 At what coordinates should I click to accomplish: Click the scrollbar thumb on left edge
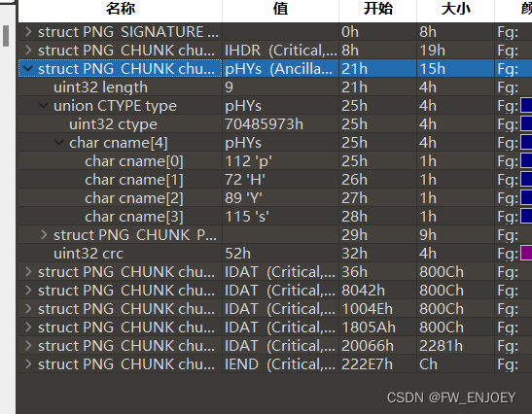(x=6, y=36)
